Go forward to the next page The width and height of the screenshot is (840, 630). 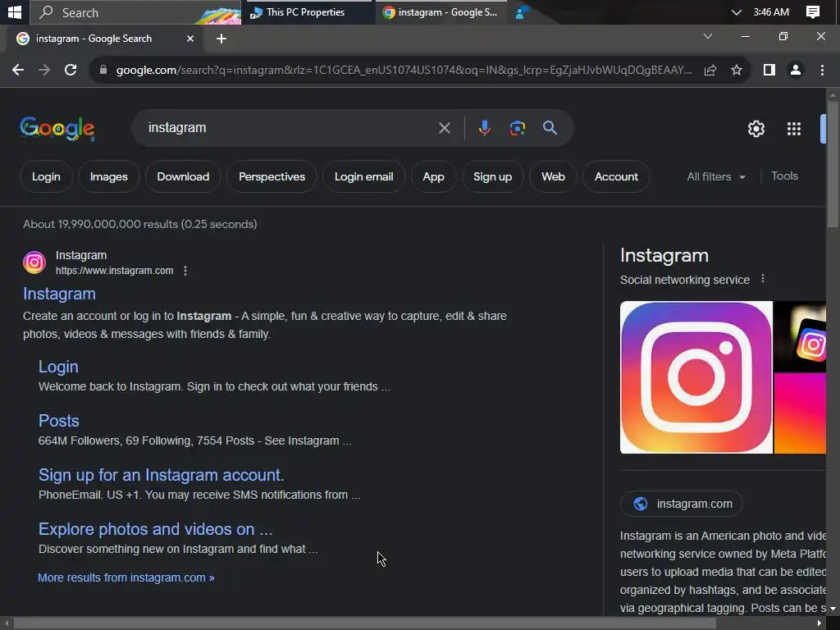[44, 71]
